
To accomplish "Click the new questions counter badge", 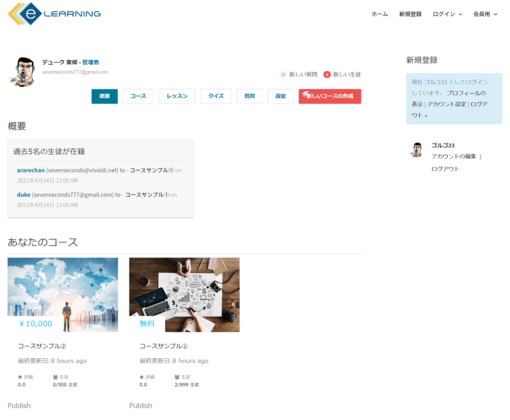I will (x=283, y=74).
